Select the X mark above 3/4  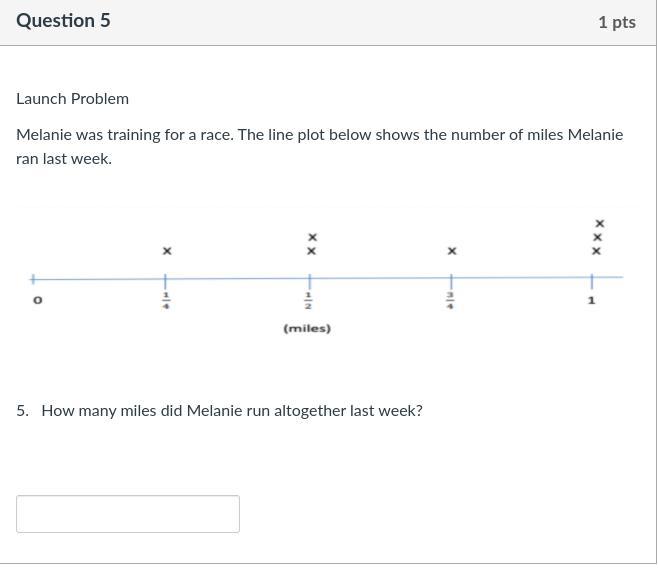[452, 251]
